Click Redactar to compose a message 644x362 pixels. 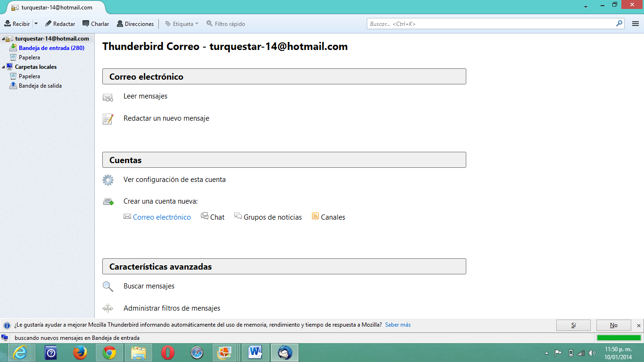tap(60, 24)
